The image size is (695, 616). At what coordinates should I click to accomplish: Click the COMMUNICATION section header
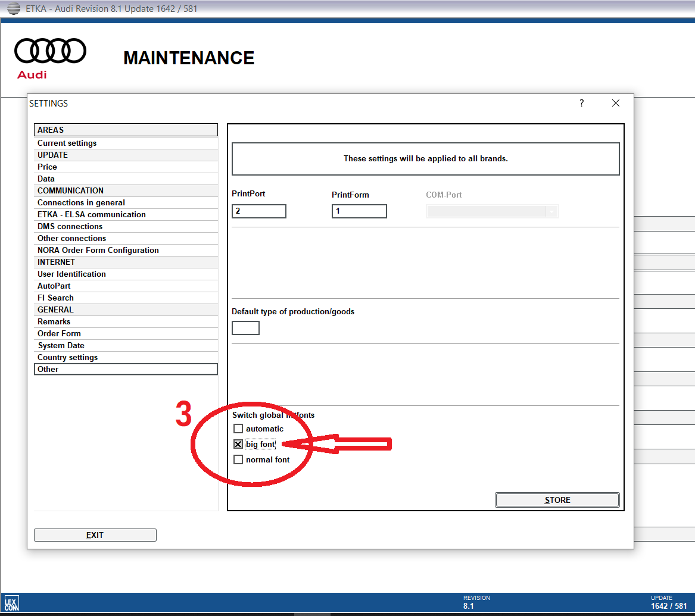tap(126, 190)
